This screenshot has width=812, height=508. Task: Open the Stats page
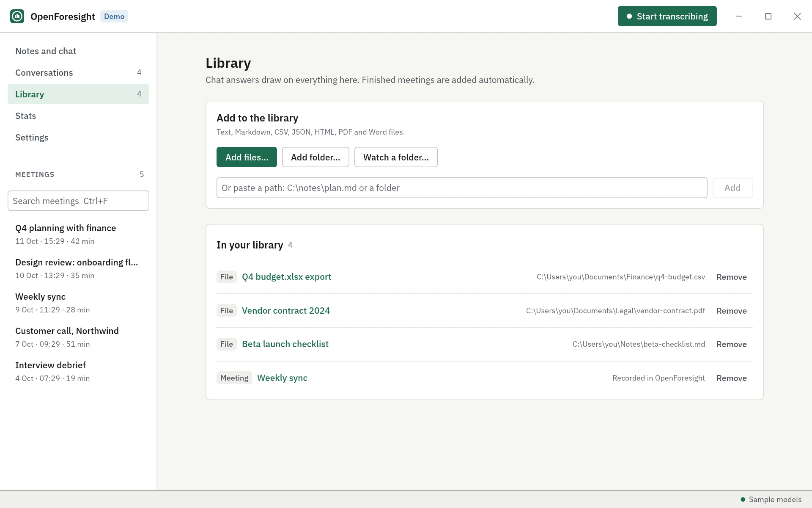point(78,116)
